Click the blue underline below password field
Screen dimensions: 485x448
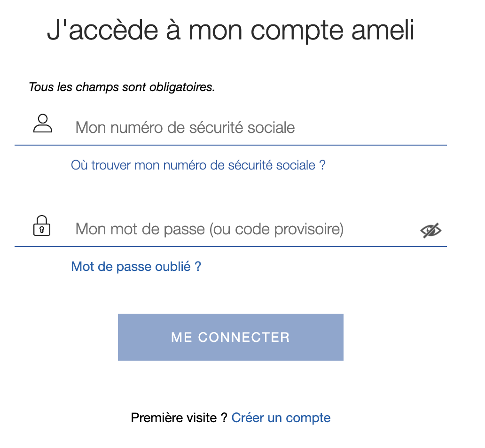(231, 247)
